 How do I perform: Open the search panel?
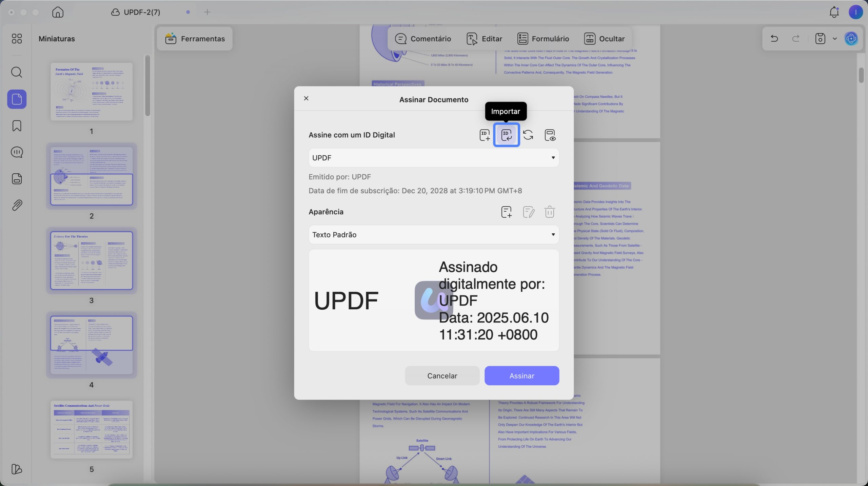pyautogui.click(x=17, y=72)
